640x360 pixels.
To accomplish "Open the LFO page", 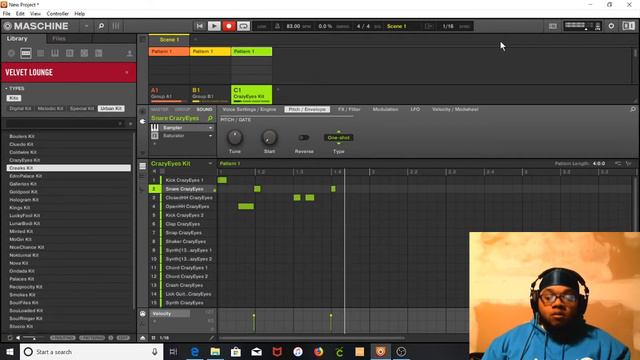I will pos(415,109).
